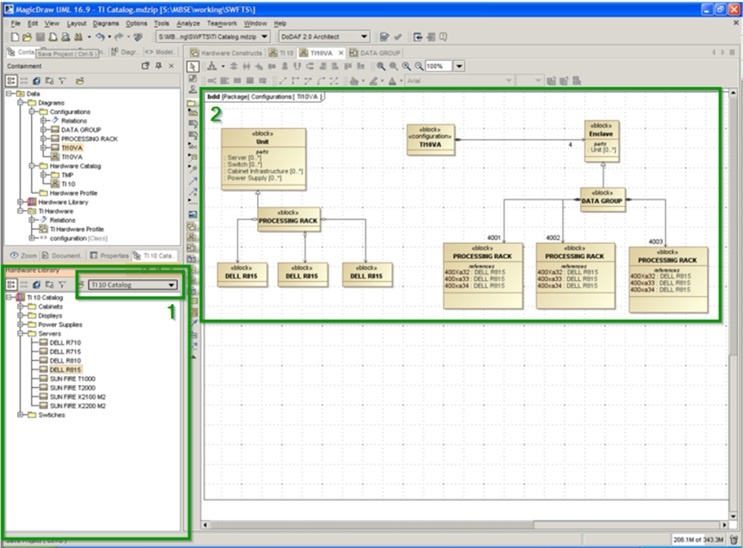Image resolution: width=743 pixels, height=548 pixels.
Task: Open the font color picker
Action: [392, 81]
